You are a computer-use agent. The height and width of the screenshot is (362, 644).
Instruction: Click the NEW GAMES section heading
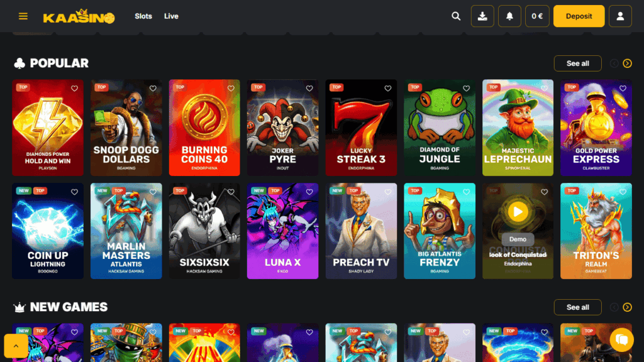click(x=69, y=307)
